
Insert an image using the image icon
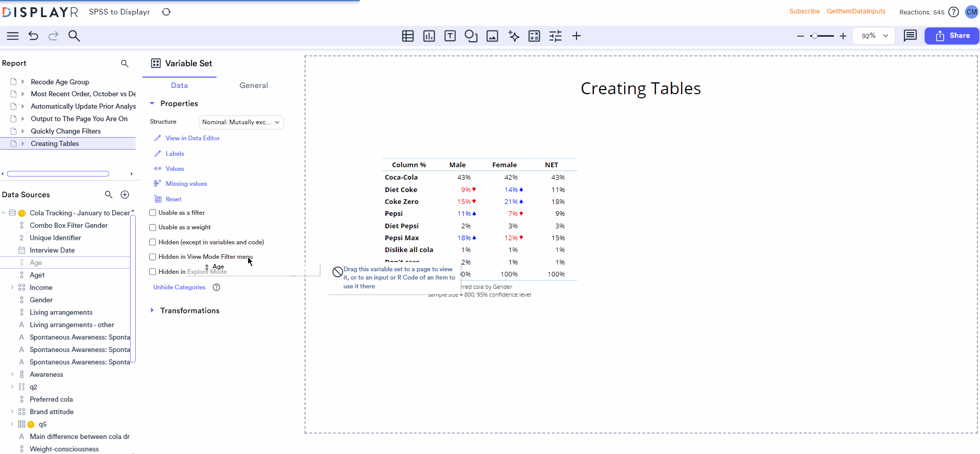click(x=492, y=36)
